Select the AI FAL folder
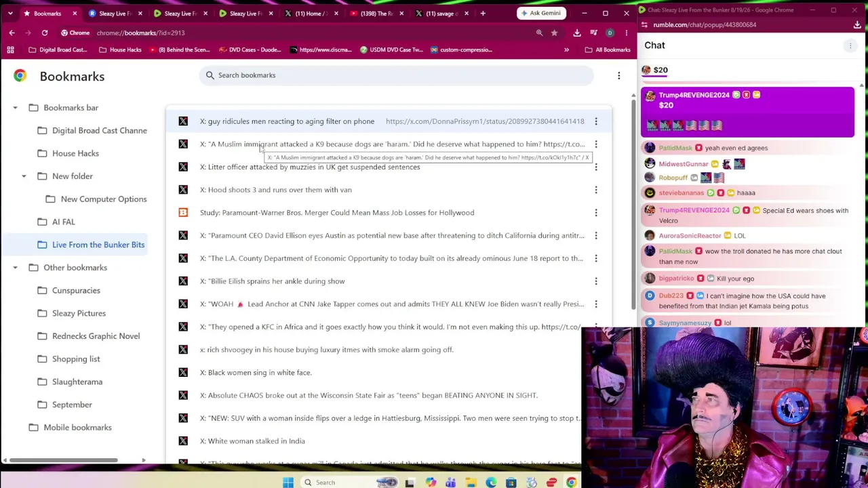The image size is (868, 488). pyautogui.click(x=57, y=222)
